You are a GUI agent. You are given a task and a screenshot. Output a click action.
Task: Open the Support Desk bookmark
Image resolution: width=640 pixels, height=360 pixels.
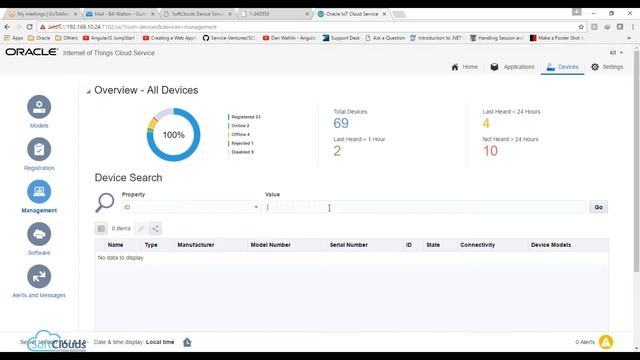pos(341,38)
